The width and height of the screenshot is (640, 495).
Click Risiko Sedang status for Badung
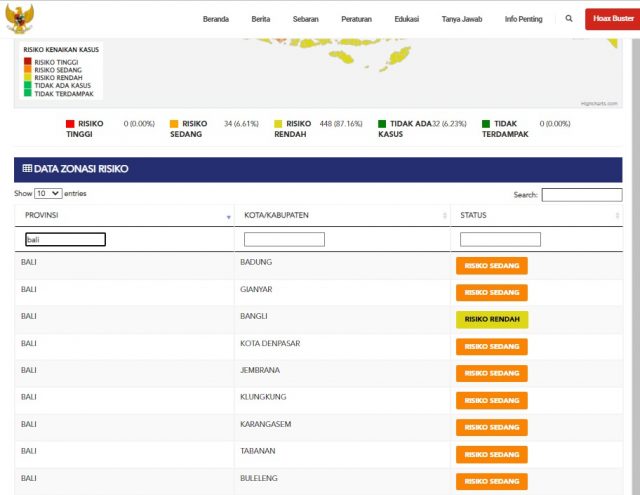(x=491, y=266)
